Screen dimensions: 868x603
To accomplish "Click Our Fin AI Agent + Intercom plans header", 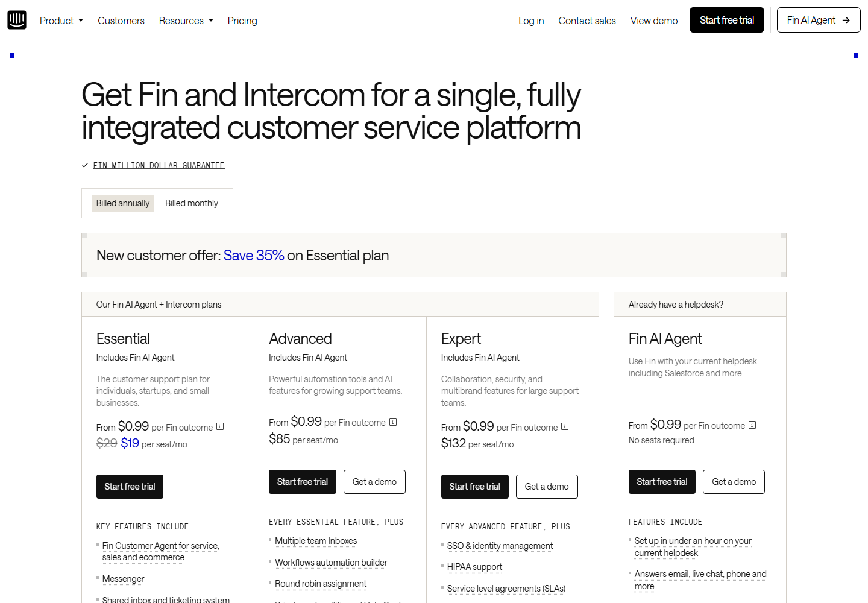I will (159, 305).
